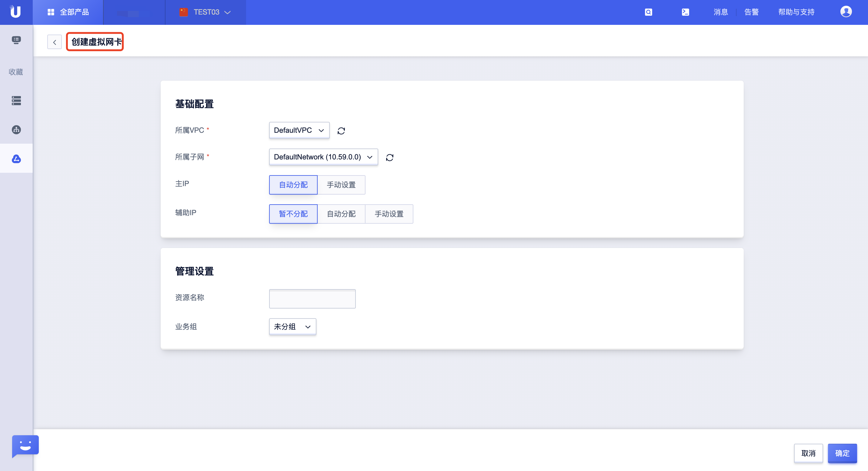Click the sidebar server stack icon

coord(16,100)
